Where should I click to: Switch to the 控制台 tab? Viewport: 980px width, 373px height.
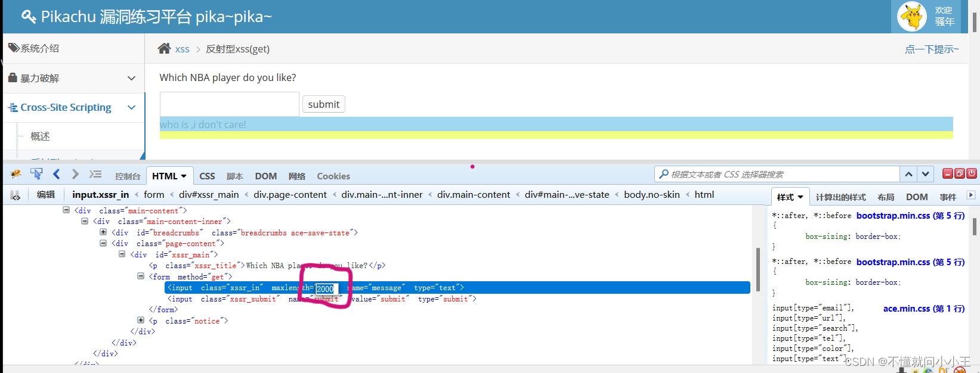tap(128, 176)
